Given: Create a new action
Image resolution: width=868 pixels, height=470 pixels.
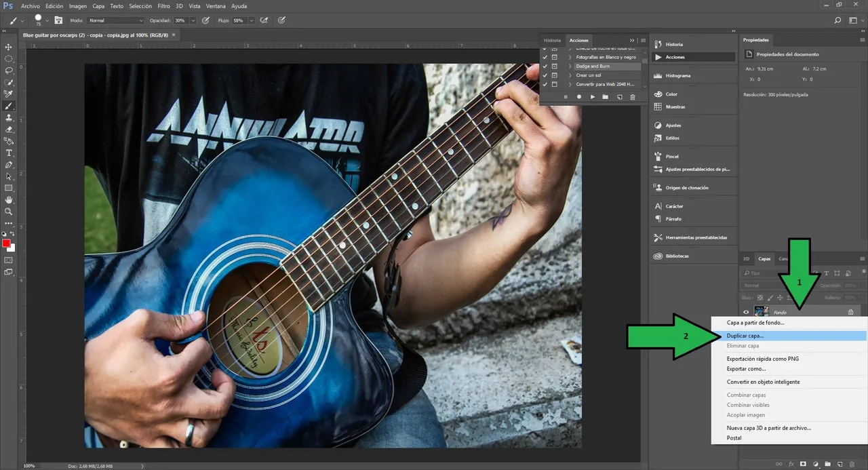Looking at the screenshot, I should click(619, 97).
